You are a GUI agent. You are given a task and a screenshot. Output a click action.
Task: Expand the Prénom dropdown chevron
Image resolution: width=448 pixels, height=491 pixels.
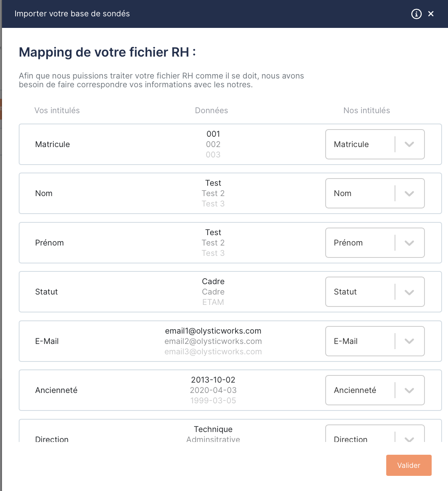point(409,243)
